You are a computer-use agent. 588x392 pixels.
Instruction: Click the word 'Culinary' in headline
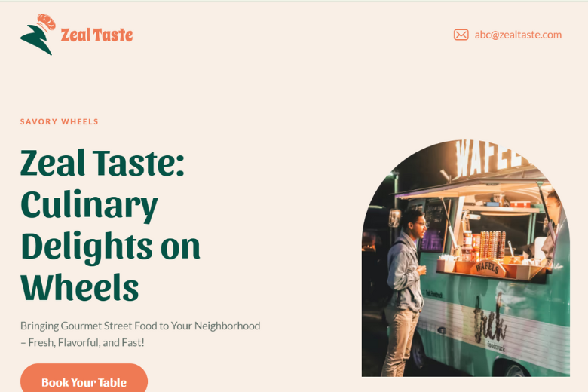[89, 205]
